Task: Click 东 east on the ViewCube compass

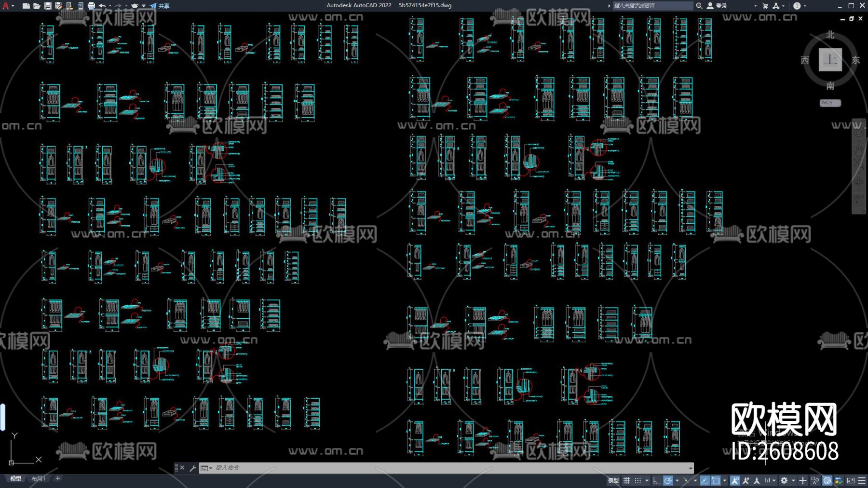Action: click(x=855, y=60)
